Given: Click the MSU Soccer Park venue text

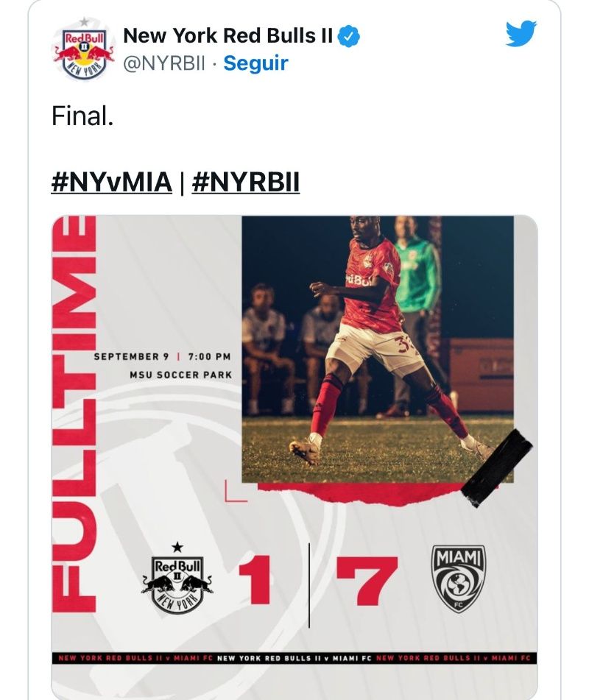Looking at the screenshot, I should click(x=181, y=375).
